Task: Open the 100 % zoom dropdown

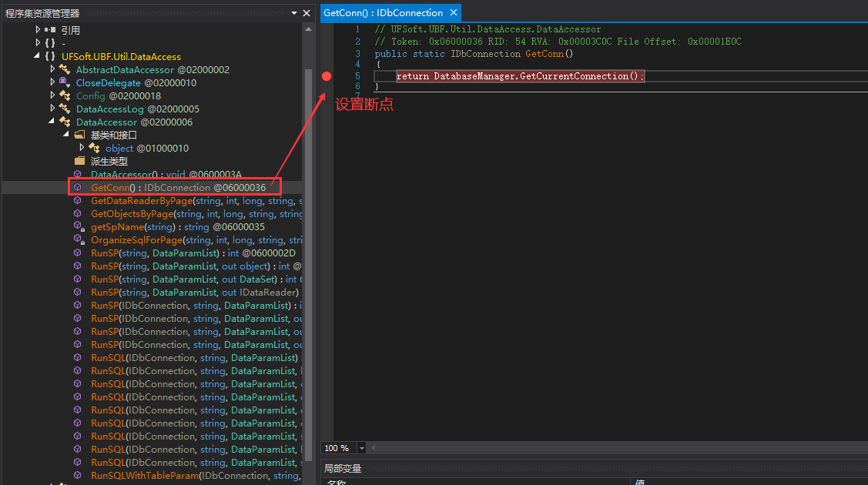Action: tap(361, 448)
